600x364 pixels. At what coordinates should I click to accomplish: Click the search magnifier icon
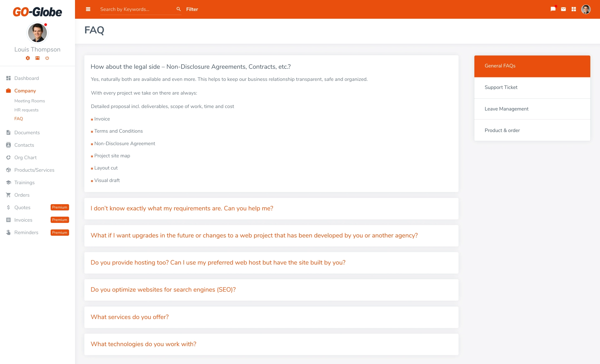point(178,9)
